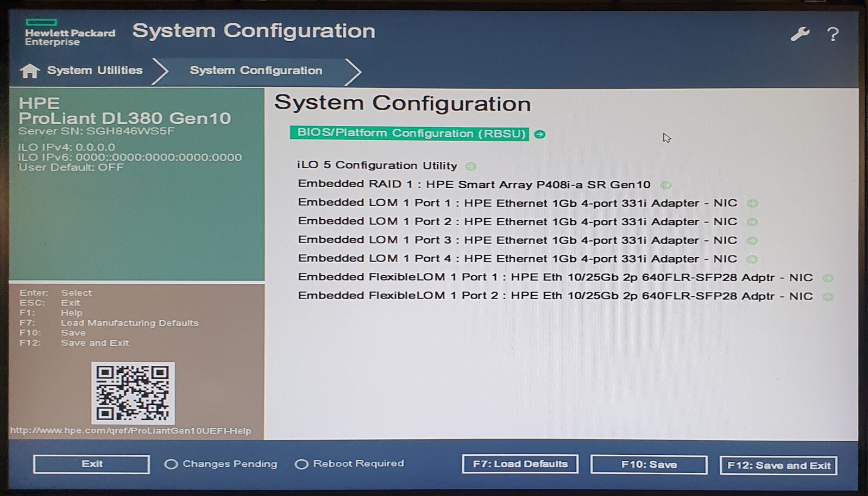Click arrow icon beside Embedded RAID 1 entry

(x=665, y=185)
